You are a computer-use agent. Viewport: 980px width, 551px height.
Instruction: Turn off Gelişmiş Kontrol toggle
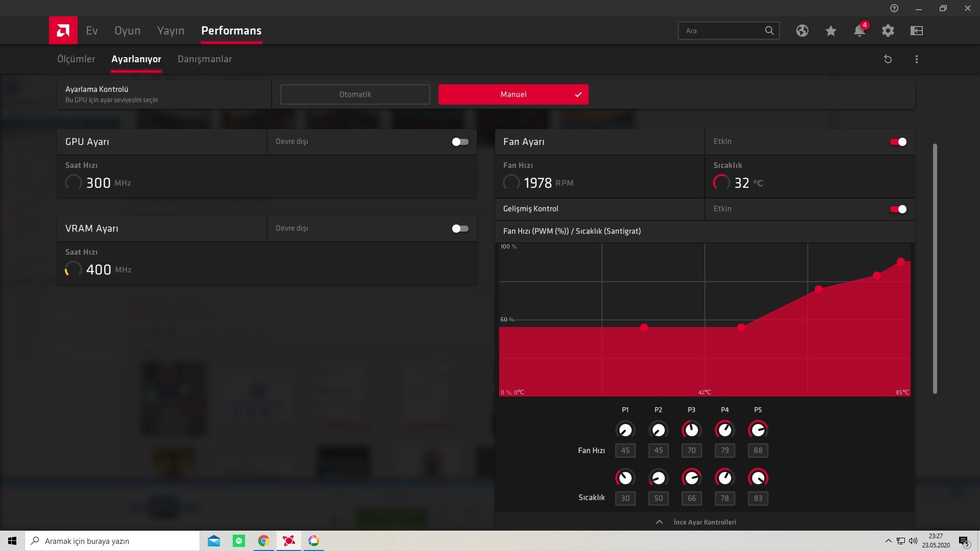[898, 209]
